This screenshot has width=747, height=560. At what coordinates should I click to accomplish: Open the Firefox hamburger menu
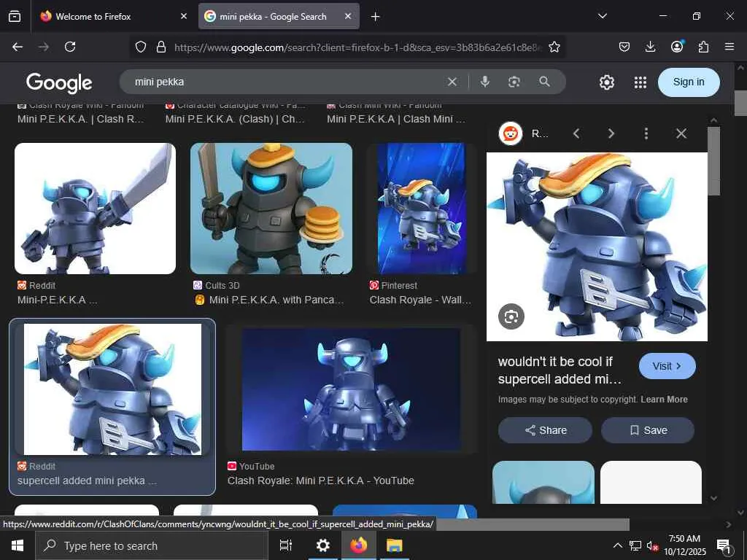[x=729, y=47]
